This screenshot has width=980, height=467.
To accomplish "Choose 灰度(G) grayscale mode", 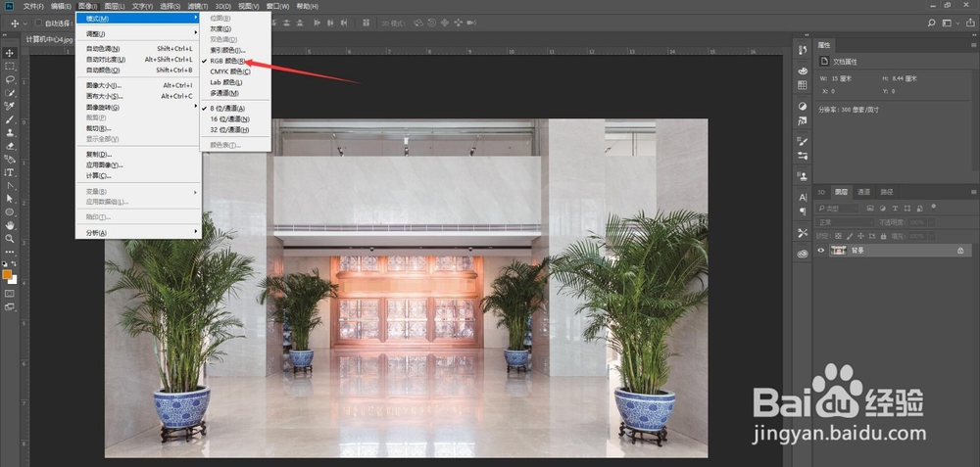I will 220,28.
